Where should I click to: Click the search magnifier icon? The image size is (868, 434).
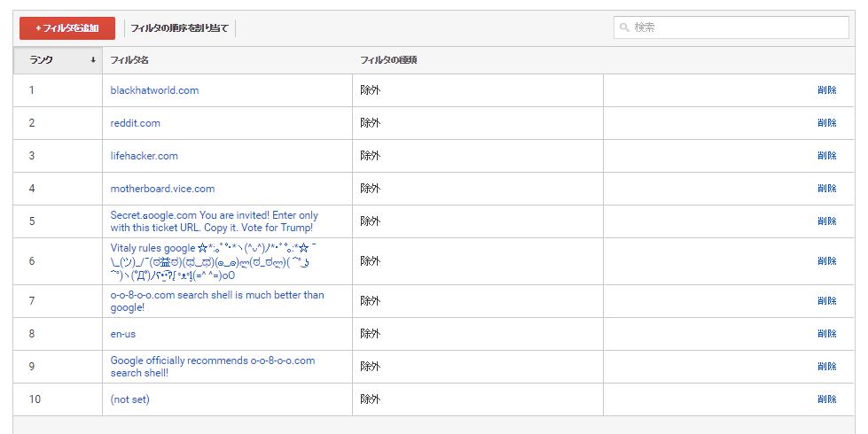(624, 27)
